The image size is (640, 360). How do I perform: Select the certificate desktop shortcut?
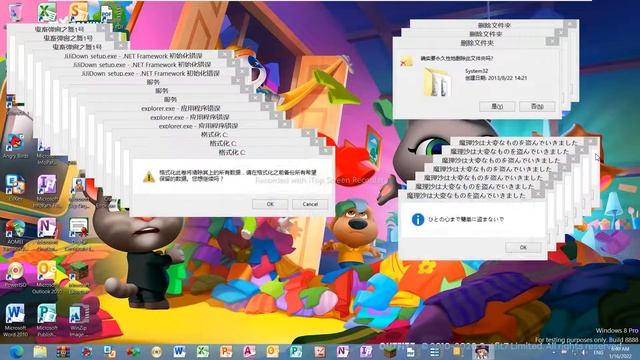click(x=78, y=233)
